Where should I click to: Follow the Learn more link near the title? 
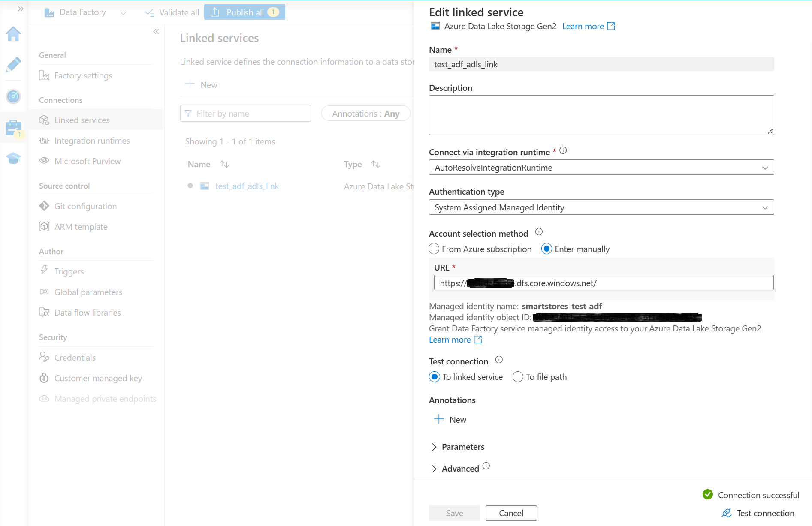click(589, 26)
